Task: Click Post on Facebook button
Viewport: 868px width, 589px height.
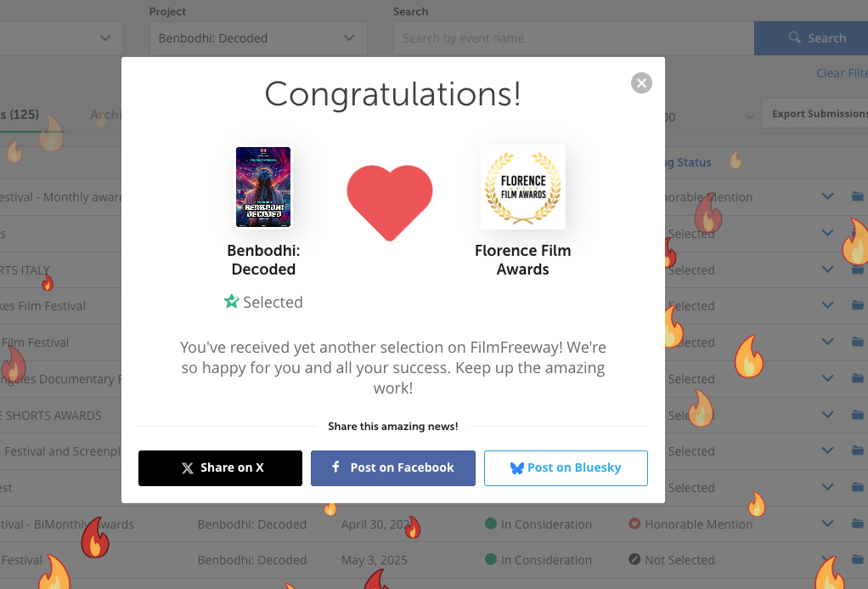Action: [x=392, y=467]
